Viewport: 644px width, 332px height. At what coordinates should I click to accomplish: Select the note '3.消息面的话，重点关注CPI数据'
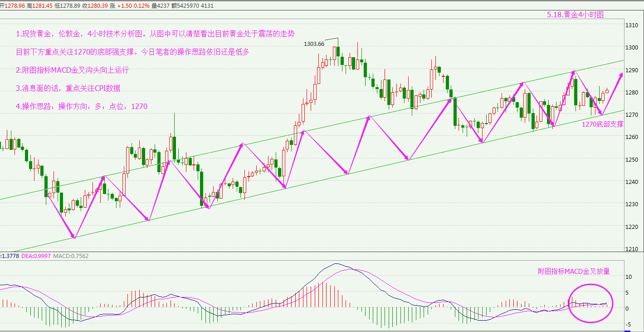click(68, 88)
